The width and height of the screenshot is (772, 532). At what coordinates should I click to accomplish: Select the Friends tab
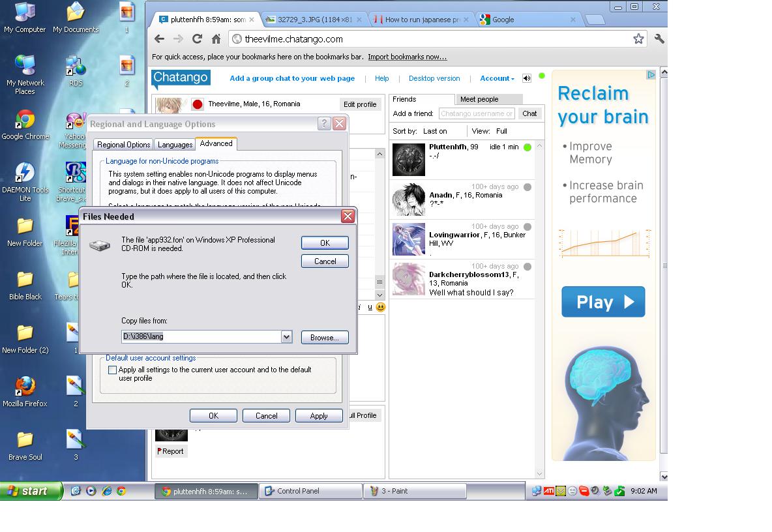point(421,99)
